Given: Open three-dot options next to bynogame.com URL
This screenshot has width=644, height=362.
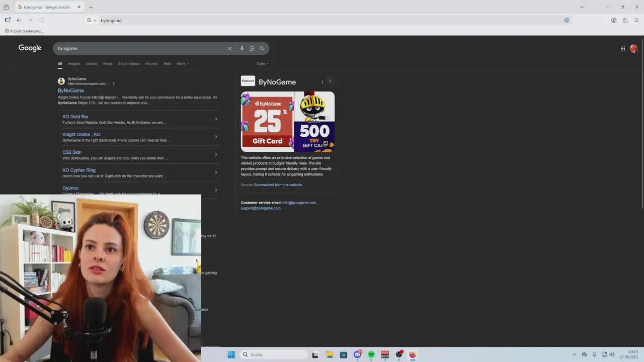Looking at the screenshot, I should (114, 83).
